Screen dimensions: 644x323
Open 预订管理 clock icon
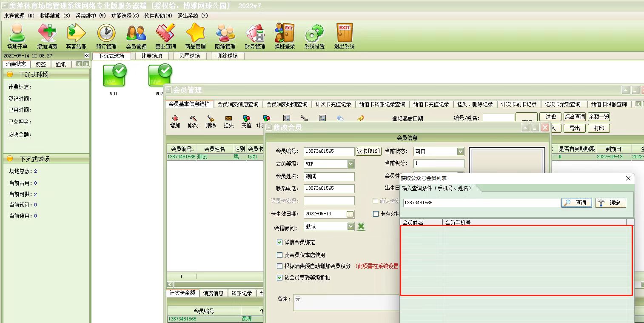[106, 36]
